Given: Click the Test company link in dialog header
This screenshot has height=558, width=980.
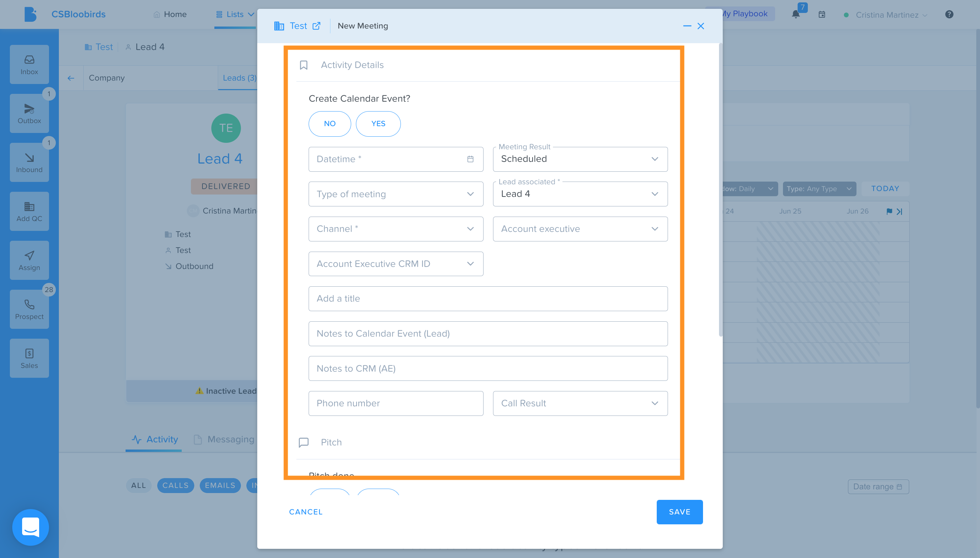Looking at the screenshot, I should pyautogui.click(x=298, y=26).
